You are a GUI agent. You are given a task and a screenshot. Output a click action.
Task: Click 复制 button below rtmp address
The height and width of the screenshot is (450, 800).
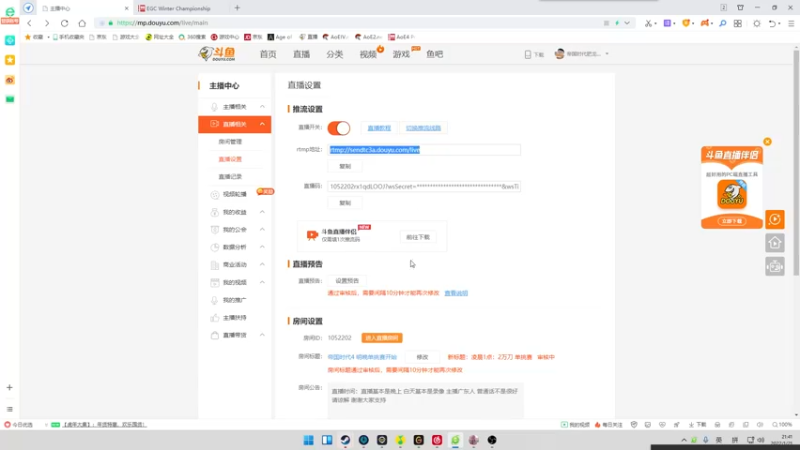345,166
